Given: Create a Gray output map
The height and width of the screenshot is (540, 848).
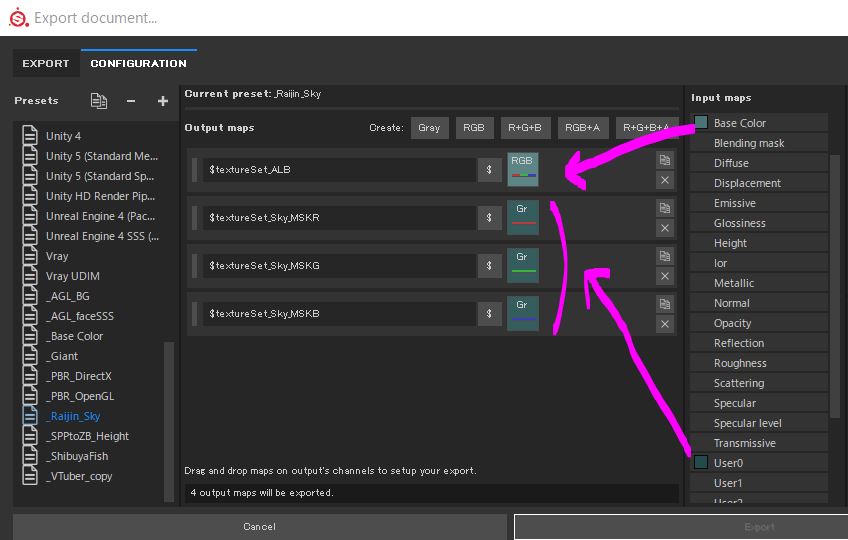Looking at the screenshot, I should point(429,128).
